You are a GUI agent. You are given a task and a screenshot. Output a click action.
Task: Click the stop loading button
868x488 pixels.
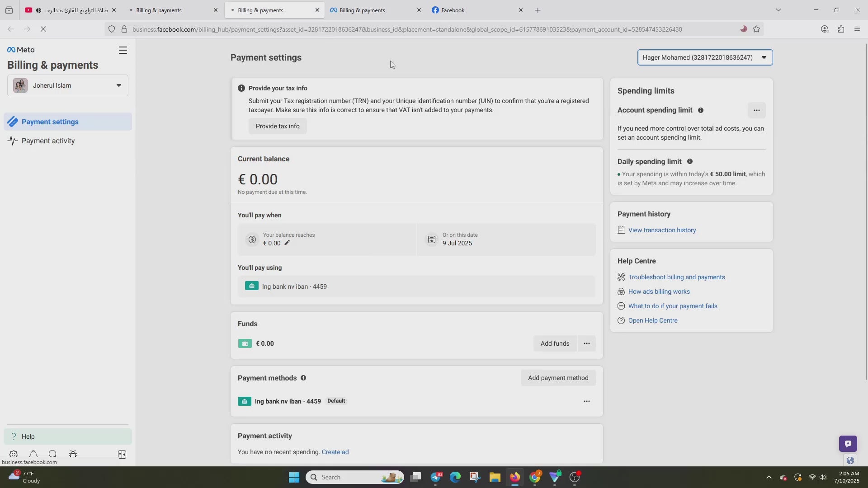pyautogui.click(x=43, y=29)
